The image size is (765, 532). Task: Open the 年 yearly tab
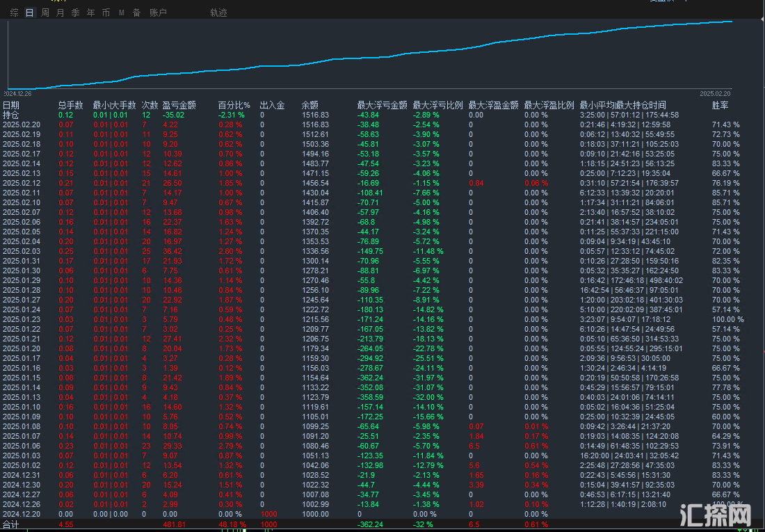pyautogui.click(x=90, y=13)
